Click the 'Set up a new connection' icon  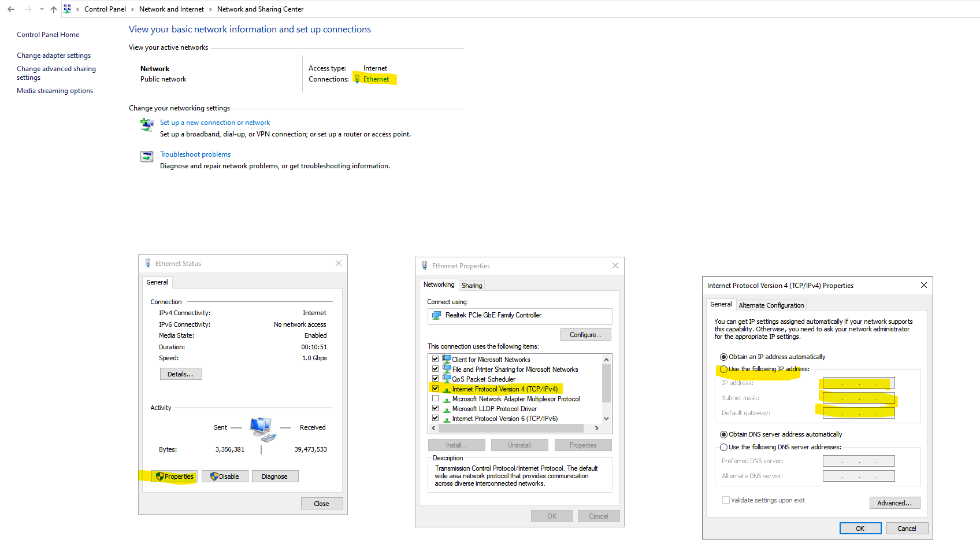click(147, 124)
